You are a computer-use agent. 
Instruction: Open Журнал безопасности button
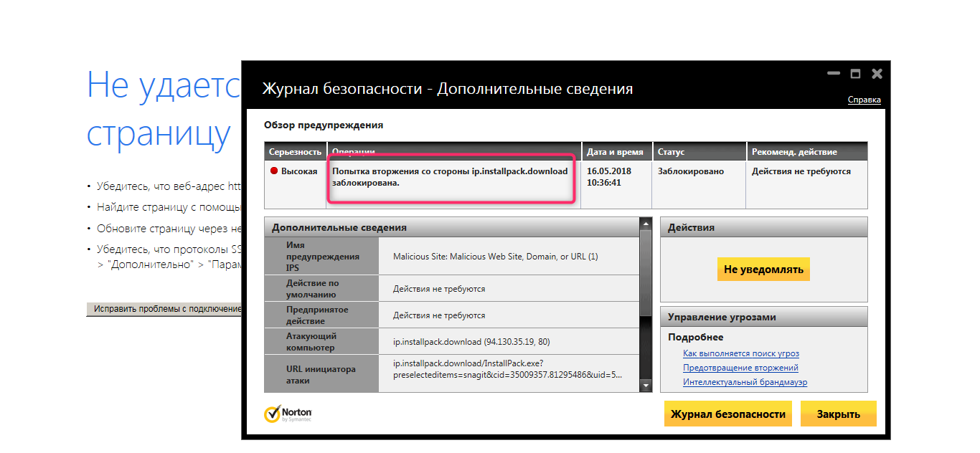click(728, 414)
